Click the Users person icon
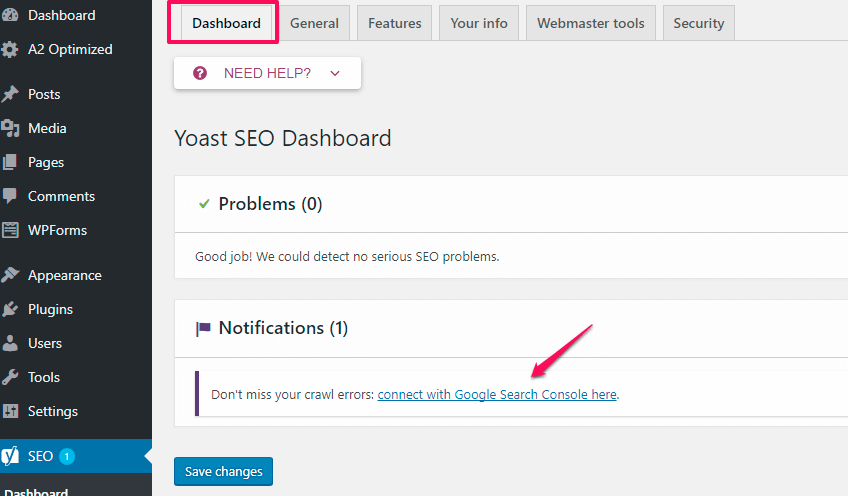This screenshot has height=496, width=848. pos(10,343)
